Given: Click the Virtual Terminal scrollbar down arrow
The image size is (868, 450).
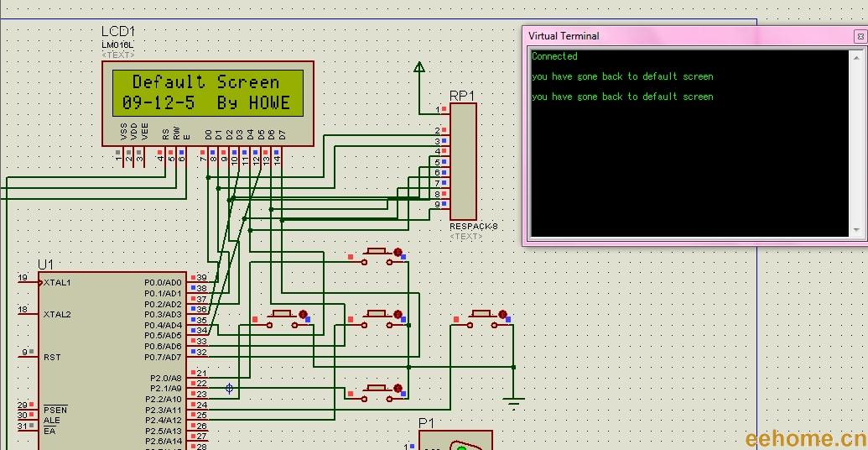Looking at the screenshot, I should pyautogui.click(x=857, y=230).
